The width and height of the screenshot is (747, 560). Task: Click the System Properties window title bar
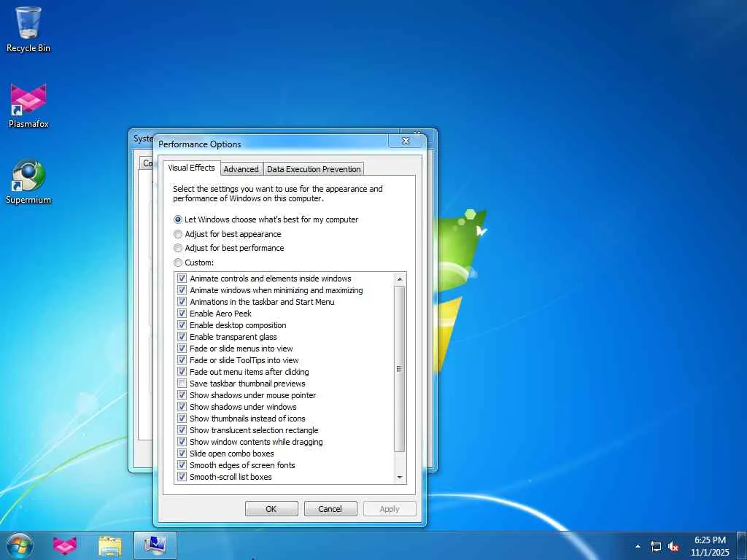(x=142, y=138)
